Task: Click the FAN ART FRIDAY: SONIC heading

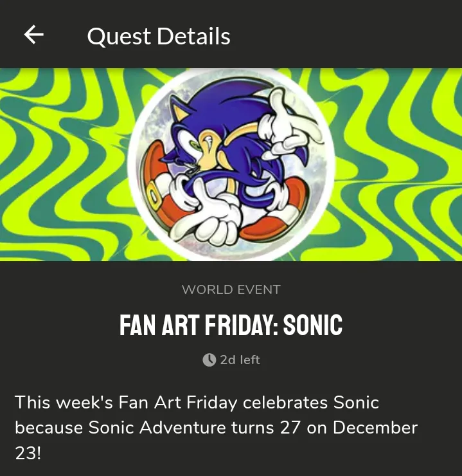Action: 231,326
